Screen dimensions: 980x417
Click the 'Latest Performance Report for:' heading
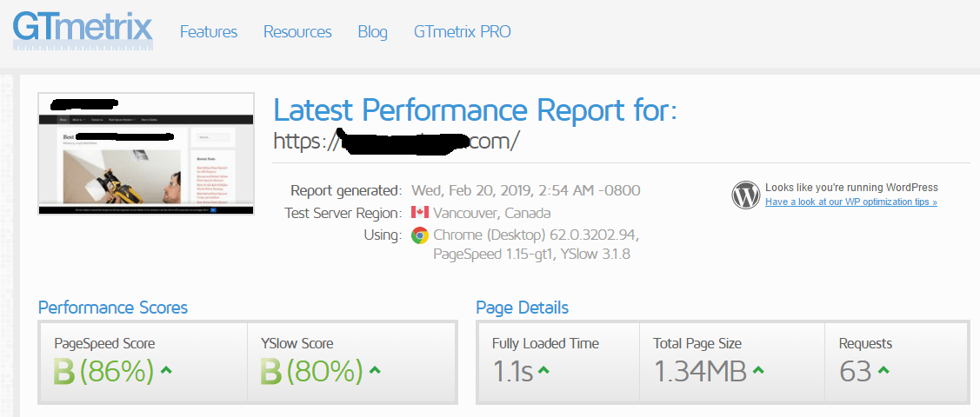(475, 110)
